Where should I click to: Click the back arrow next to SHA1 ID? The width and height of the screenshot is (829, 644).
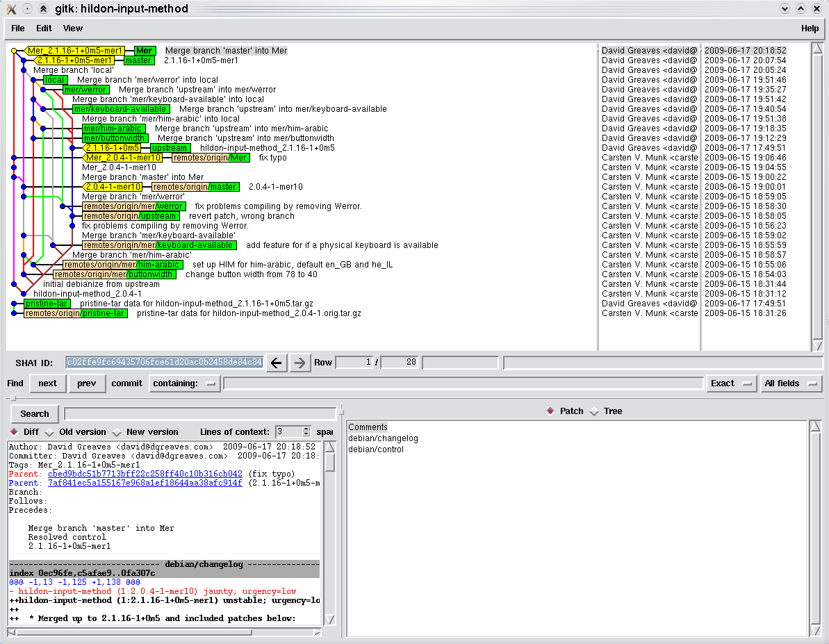tap(276, 363)
